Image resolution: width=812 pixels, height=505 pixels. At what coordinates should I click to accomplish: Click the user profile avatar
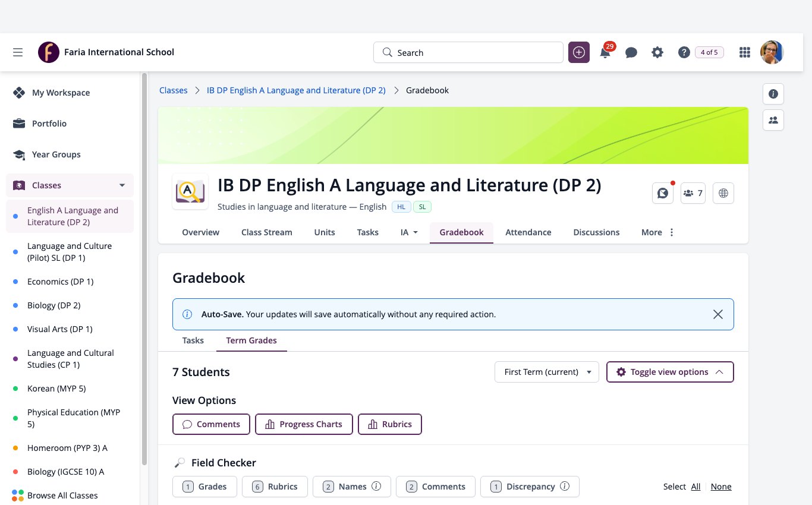pos(772,52)
